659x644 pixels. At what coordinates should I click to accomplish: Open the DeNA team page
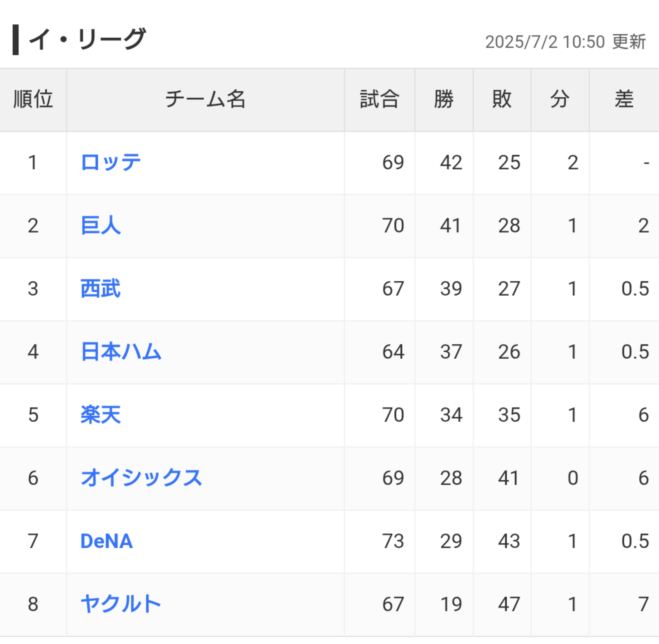pos(107,541)
